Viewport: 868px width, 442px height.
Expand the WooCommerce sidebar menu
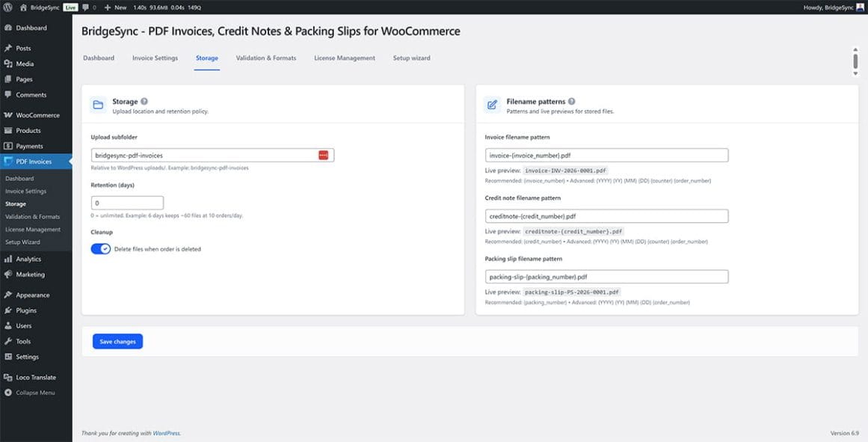pyautogui.click(x=37, y=115)
